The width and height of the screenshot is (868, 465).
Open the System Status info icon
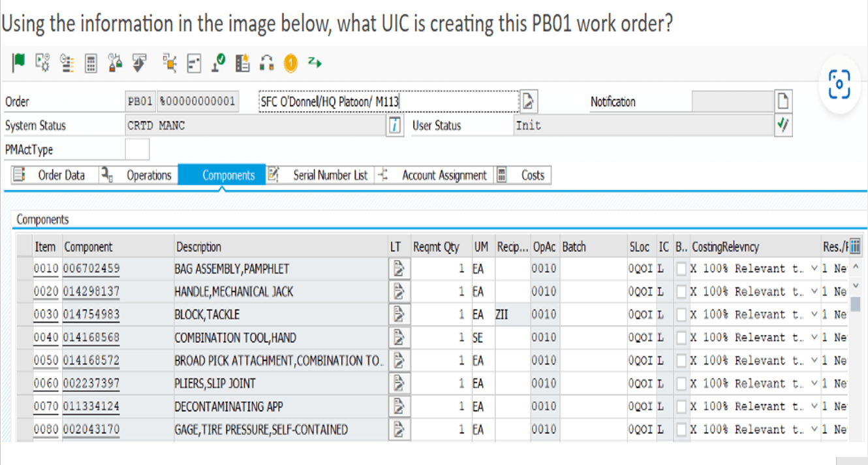pos(394,125)
